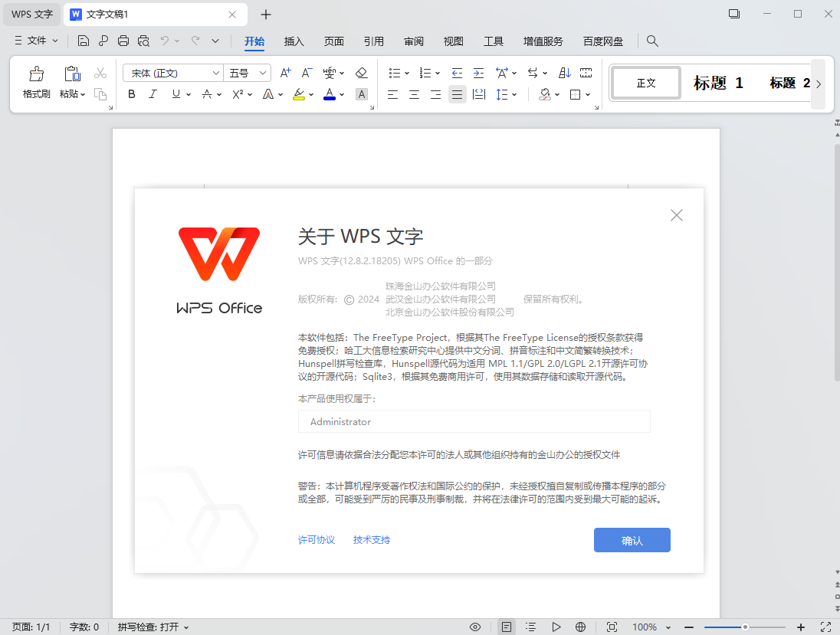Increase font size with A+ icon
The width and height of the screenshot is (840, 635).
[x=286, y=73]
